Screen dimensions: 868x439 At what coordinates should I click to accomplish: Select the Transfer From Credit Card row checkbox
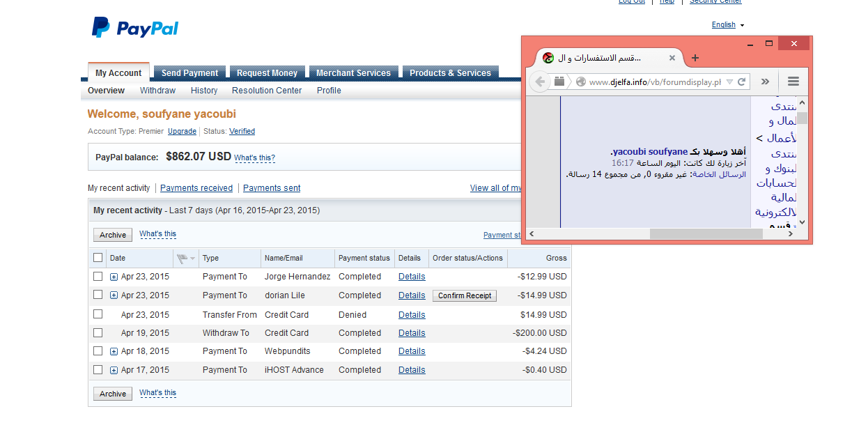(x=98, y=314)
